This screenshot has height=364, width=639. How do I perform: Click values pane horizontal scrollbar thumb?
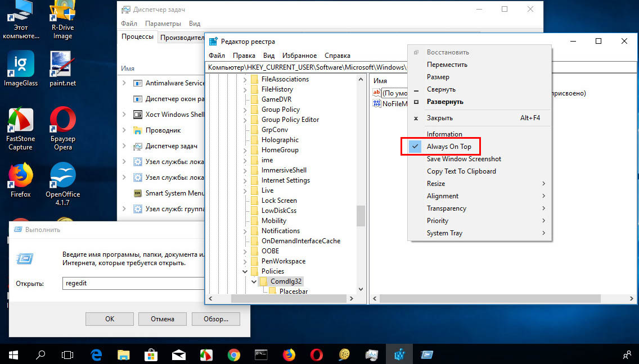[490, 298]
